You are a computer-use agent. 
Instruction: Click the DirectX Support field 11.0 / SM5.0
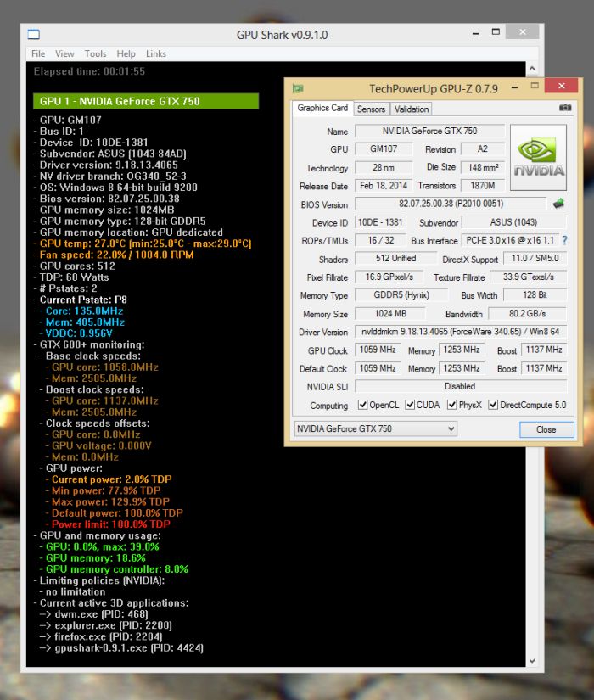[x=535, y=258]
